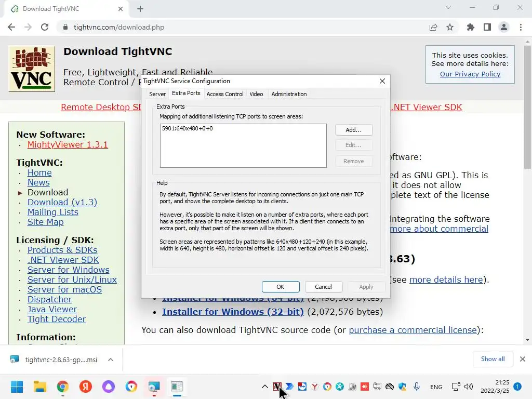Open Administration tab
This screenshot has height=399, width=532.
(x=289, y=94)
